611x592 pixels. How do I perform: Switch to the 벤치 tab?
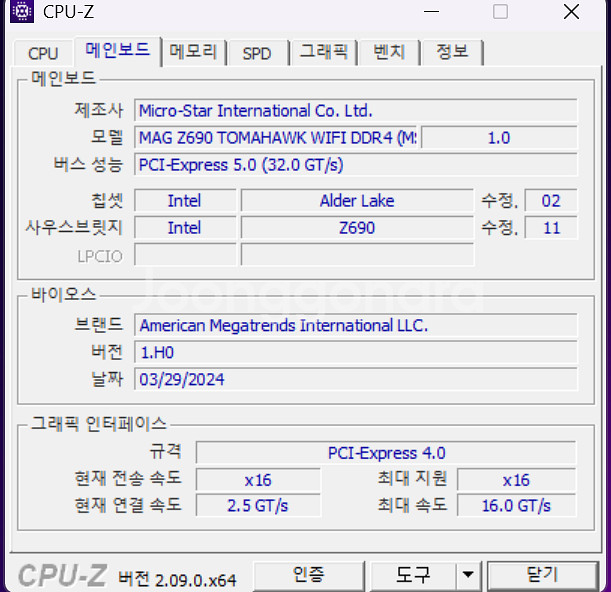tap(388, 53)
